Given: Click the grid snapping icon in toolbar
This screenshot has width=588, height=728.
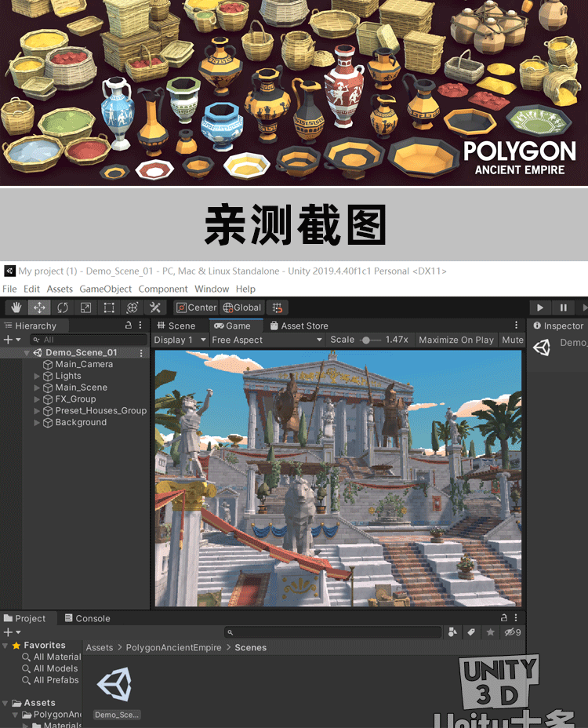Looking at the screenshot, I should [277, 308].
